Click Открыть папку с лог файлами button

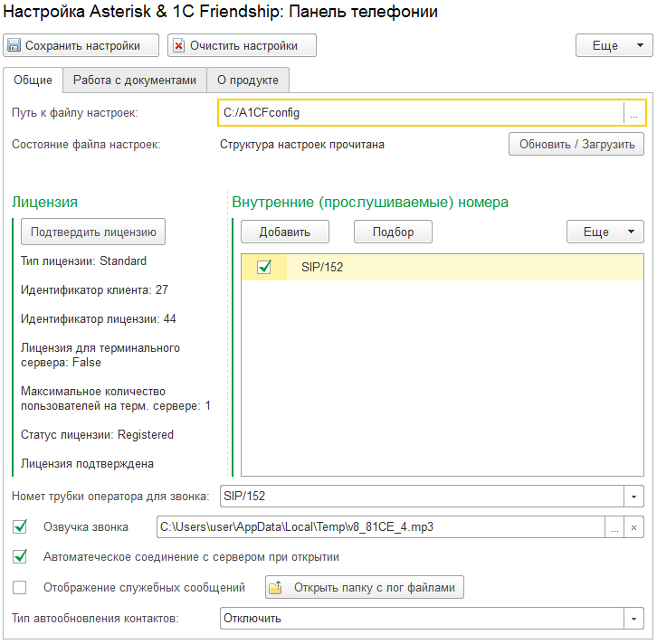point(365,588)
